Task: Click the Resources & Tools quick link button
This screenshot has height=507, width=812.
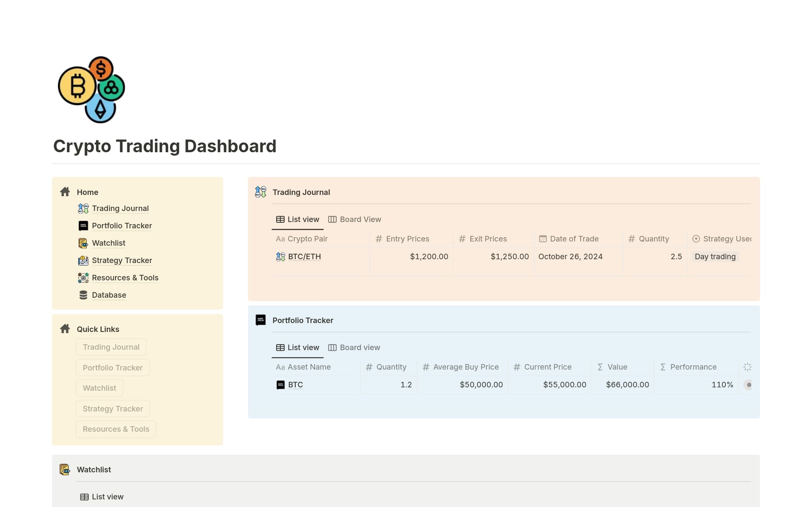Action: [116, 429]
